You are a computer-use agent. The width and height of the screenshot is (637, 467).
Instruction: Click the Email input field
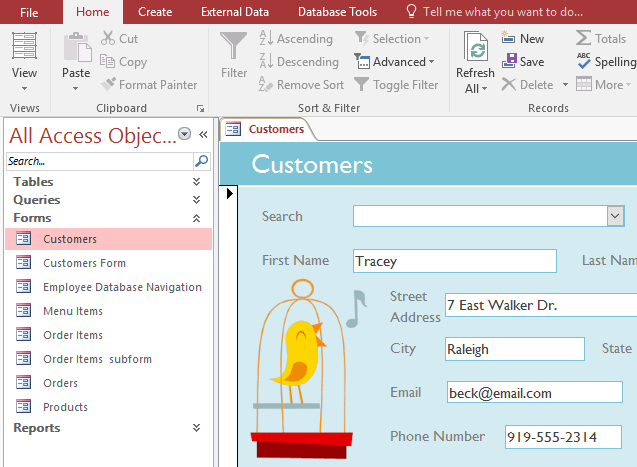[x=534, y=393]
